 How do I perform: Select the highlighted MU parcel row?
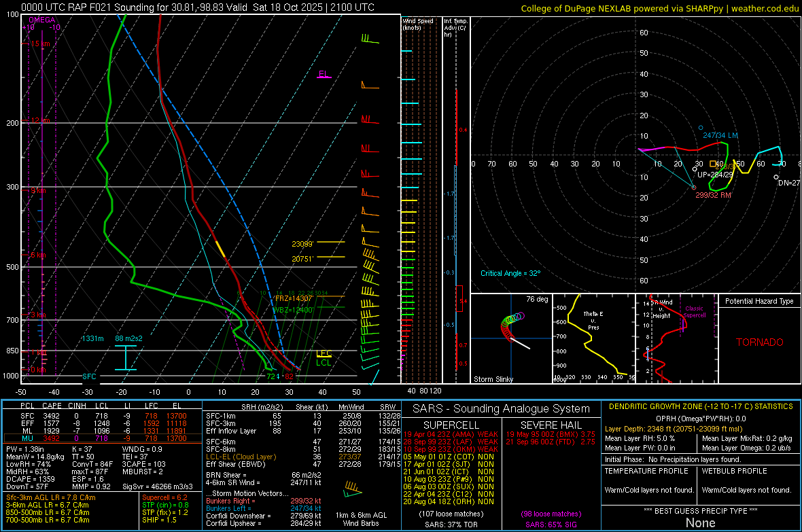tap(103, 438)
